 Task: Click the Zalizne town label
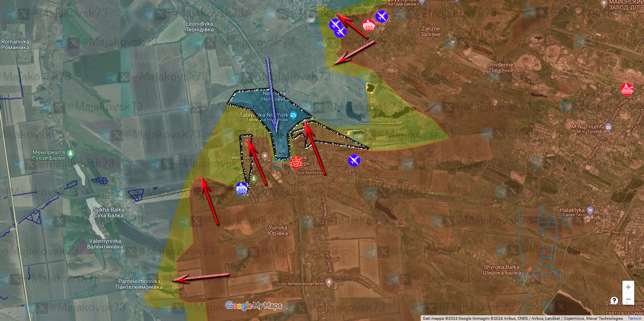pyautogui.click(x=431, y=31)
